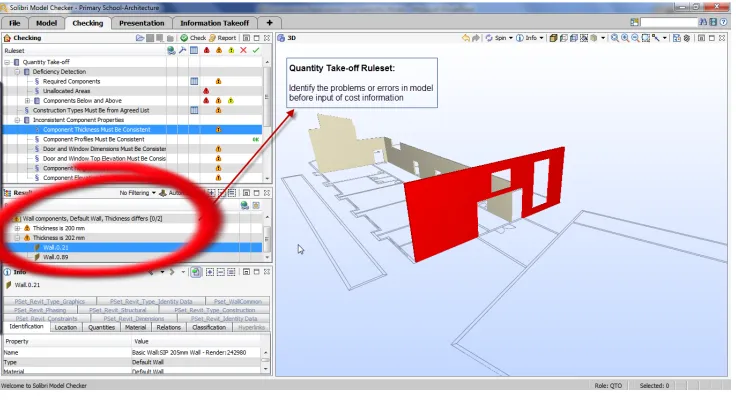
Task: Click the Ruleset tree vertical scrollbar
Action: point(267,120)
